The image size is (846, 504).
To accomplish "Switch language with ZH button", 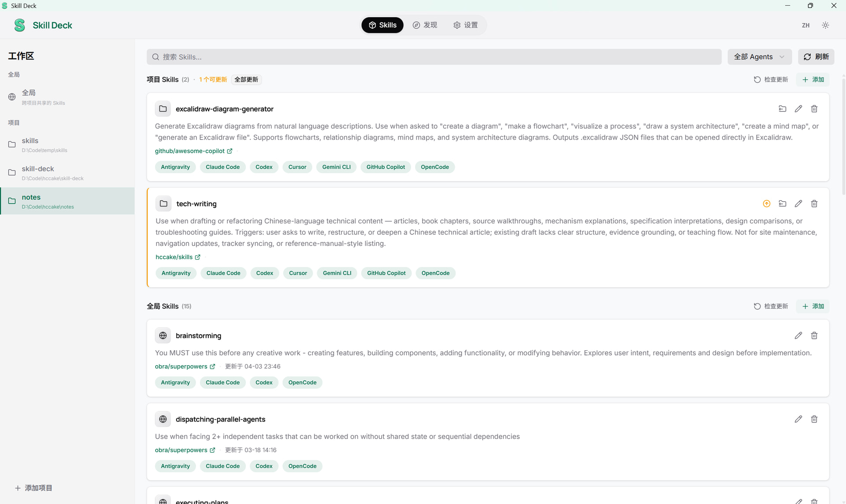I will click(805, 25).
